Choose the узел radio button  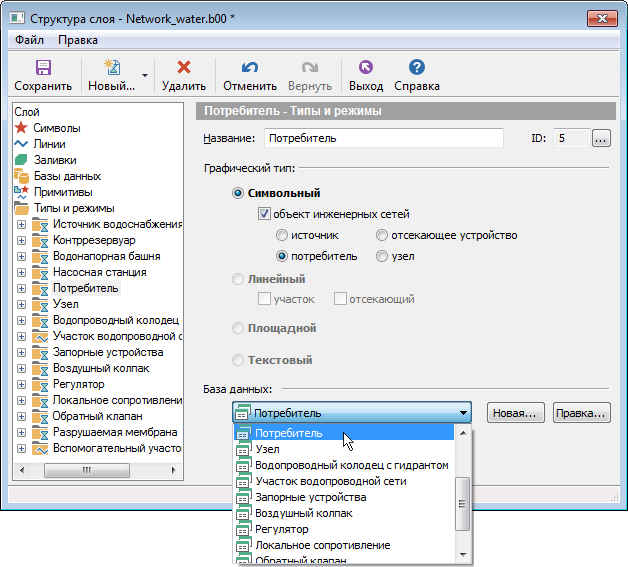pos(382,256)
